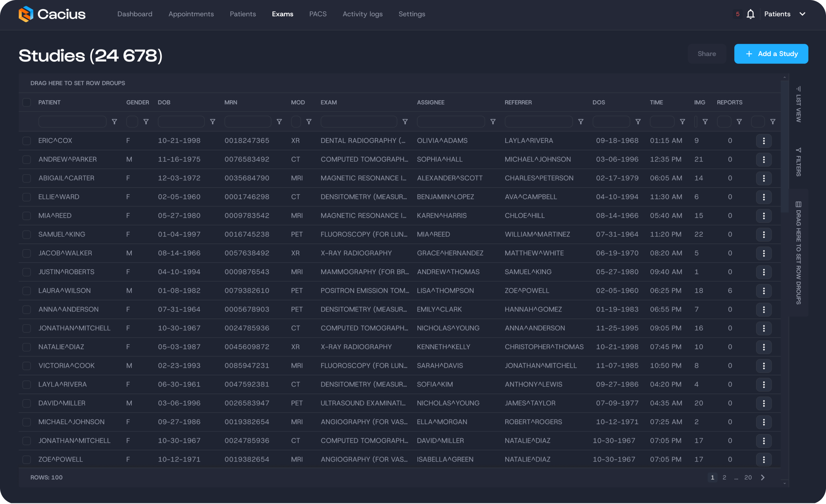Open row actions menu for SAMUEL^KING
This screenshot has width=826, height=504.
coord(764,234)
